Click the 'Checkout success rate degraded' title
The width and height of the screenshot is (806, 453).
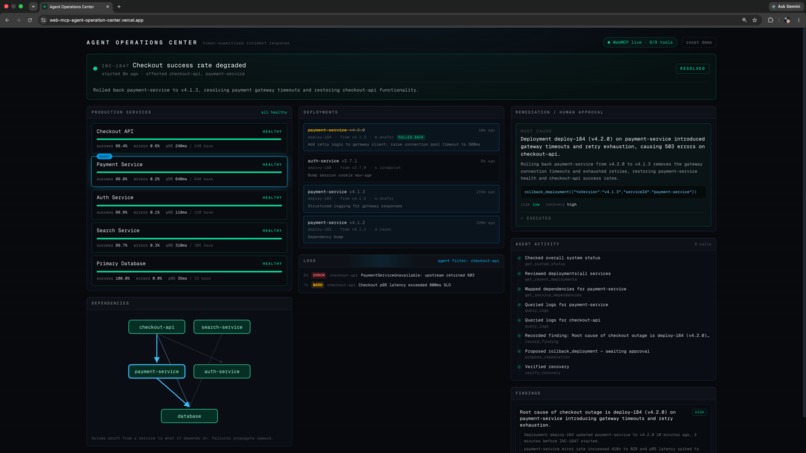coord(189,65)
